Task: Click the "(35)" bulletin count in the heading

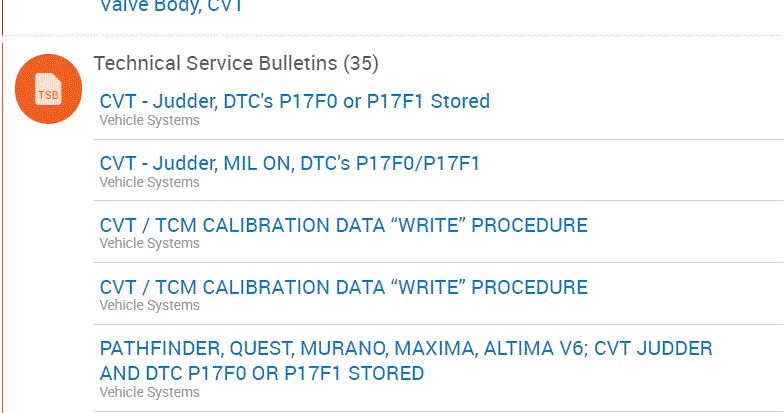Action: pos(360,64)
